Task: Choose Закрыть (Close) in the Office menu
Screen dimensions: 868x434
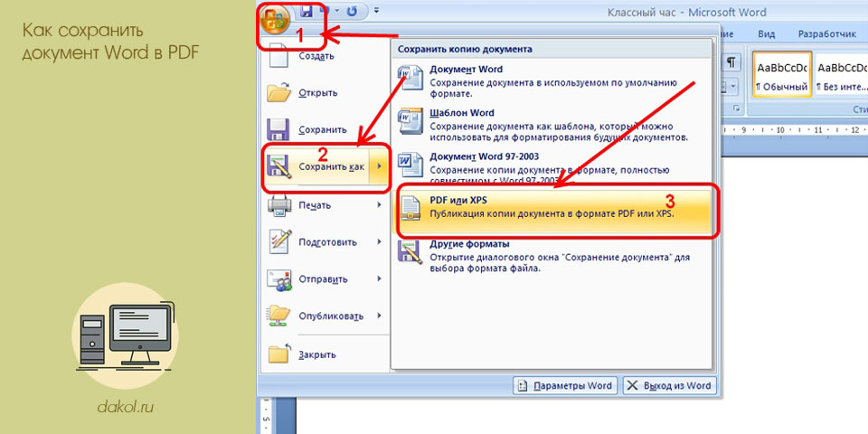Action: click(325, 354)
